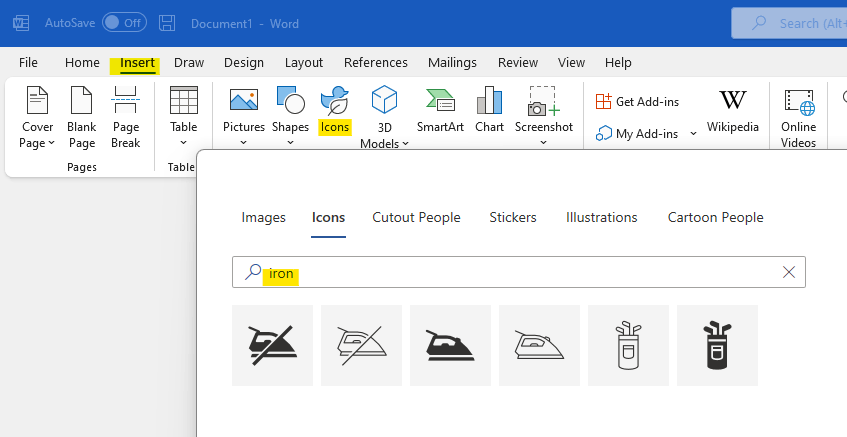Click the title bar Search box
This screenshot has width=847, height=437.
789,23
